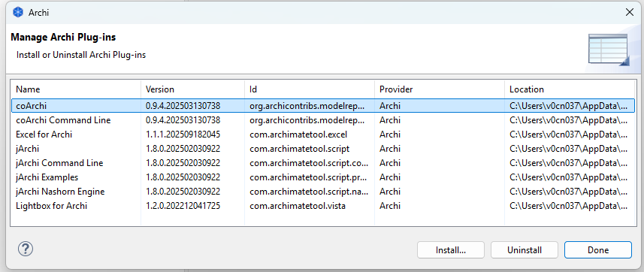Click the com.archimatetool.excel id cell

click(298, 134)
